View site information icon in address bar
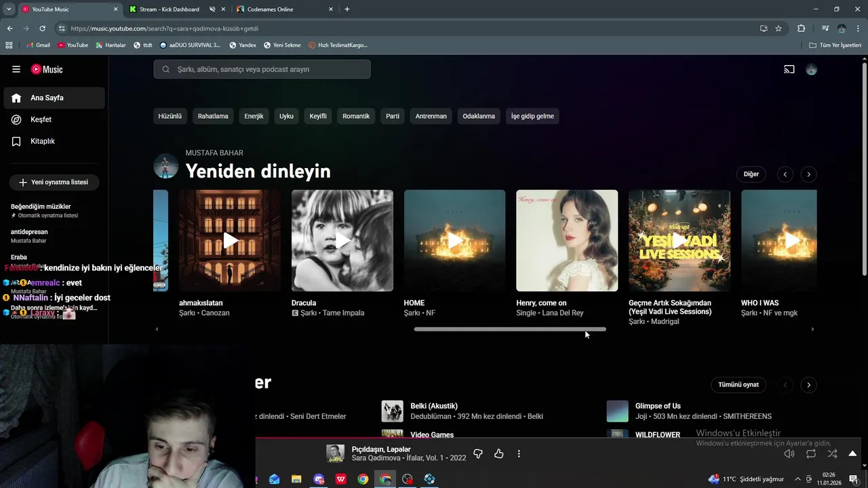The width and height of the screenshot is (868, 488). pos(62,28)
